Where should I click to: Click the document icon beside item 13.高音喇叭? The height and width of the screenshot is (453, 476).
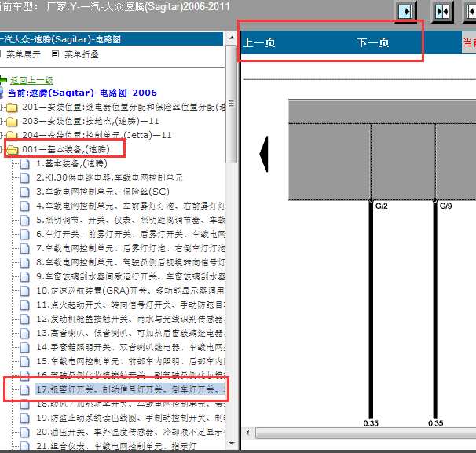[25, 333]
